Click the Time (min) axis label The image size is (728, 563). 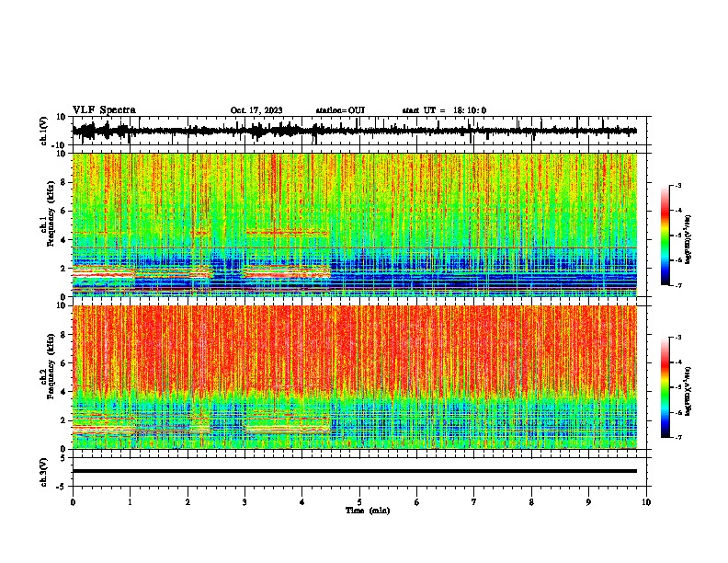(x=368, y=511)
